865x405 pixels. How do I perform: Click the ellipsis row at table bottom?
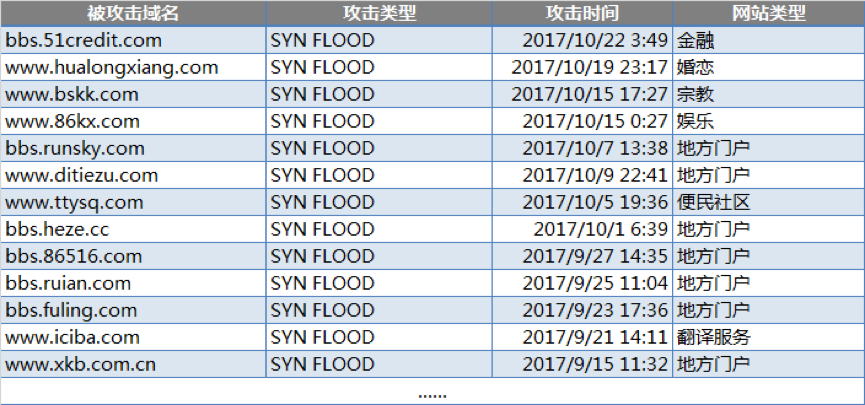point(432,392)
